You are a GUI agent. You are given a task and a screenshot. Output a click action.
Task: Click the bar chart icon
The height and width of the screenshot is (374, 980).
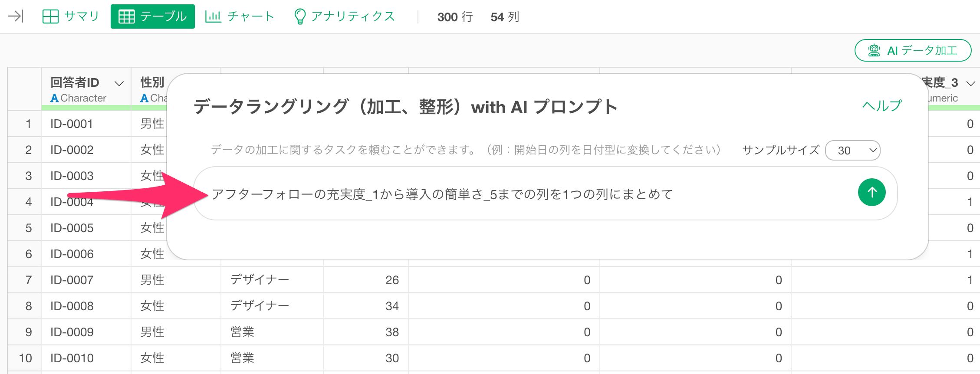point(213,16)
